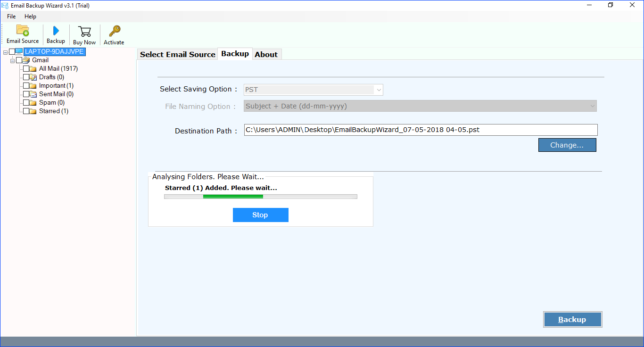Viewport: 644px width, 347px height.
Task: Collapse the Gmail tree node
Action: pyautogui.click(x=12, y=60)
